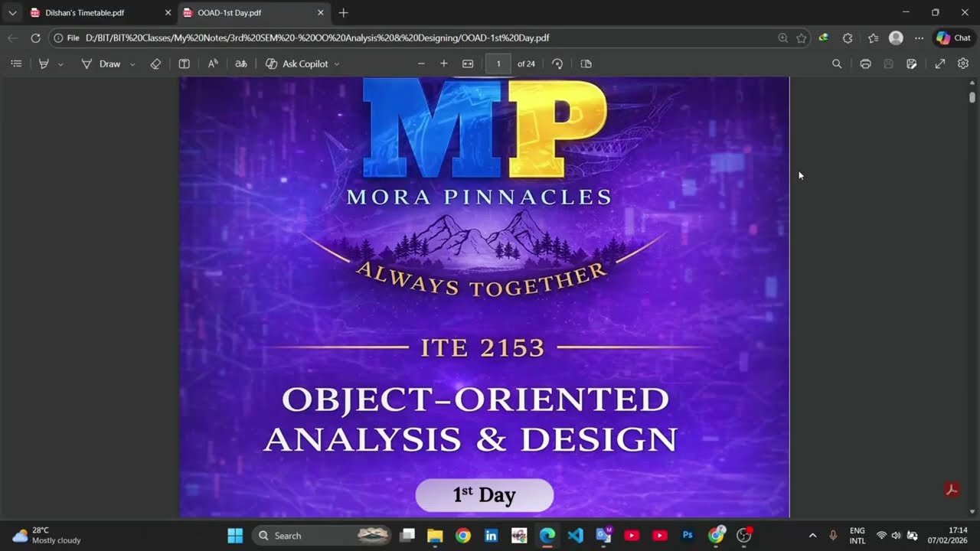
Task: Click the scrollbar down arrow
Action: [972, 511]
